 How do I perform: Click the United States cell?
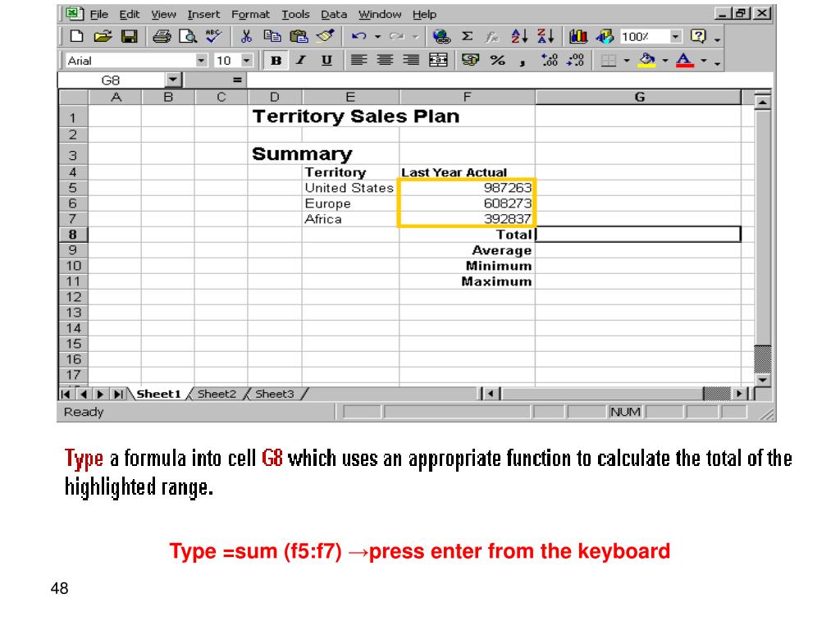point(349,188)
